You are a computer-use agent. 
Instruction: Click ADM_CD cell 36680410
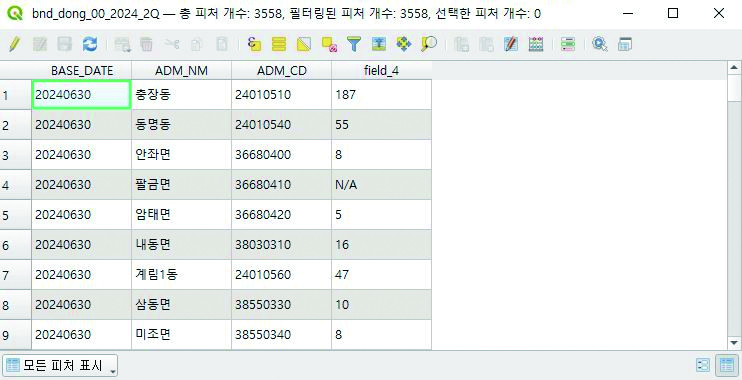[282, 185]
